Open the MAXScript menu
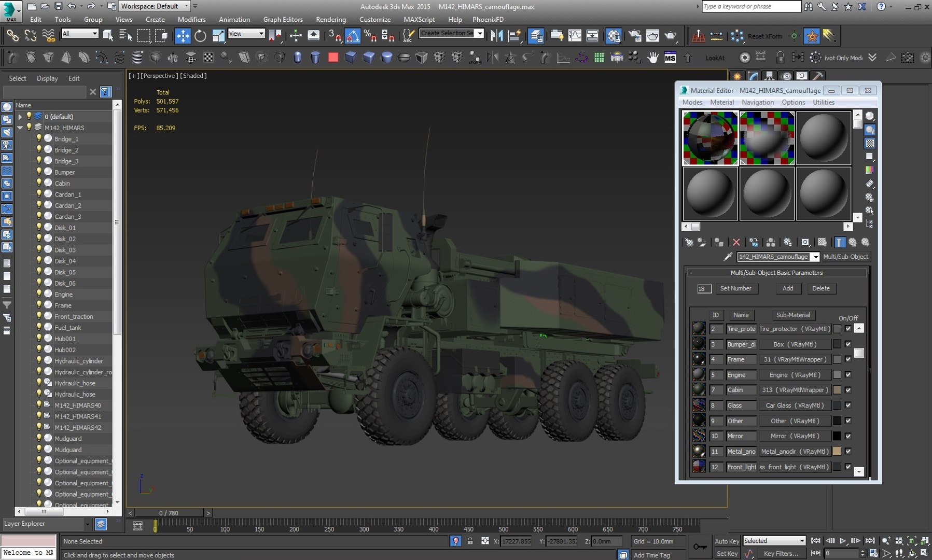The image size is (932, 560). point(419,19)
